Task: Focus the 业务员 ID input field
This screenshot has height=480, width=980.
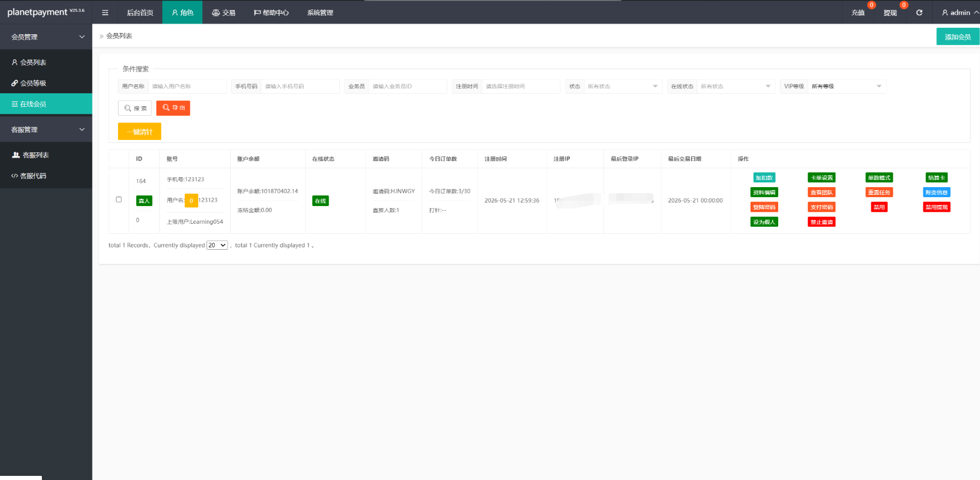Action: [x=408, y=86]
